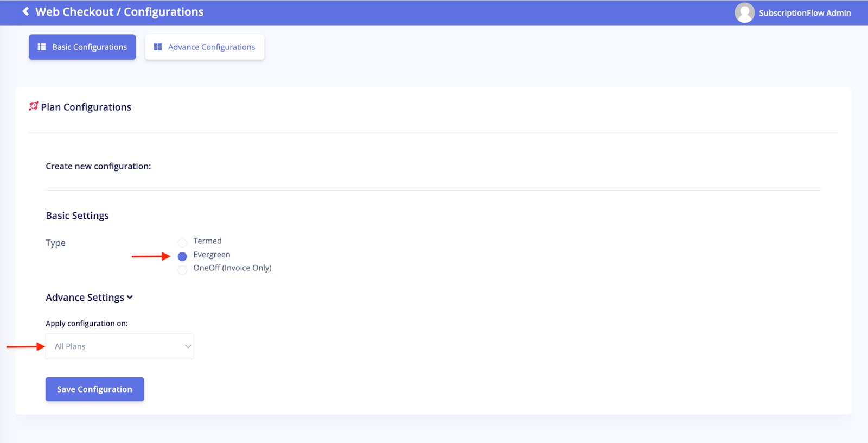The width and height of the screenshot is (868, 443).
Task: Click the Type field label
Action: (55, 243)
